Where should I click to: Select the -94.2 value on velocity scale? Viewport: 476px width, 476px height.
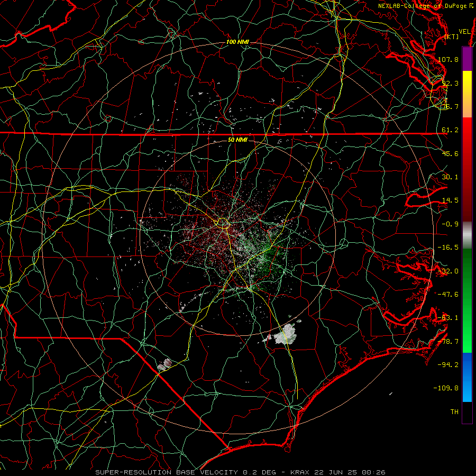coord(448,365)
